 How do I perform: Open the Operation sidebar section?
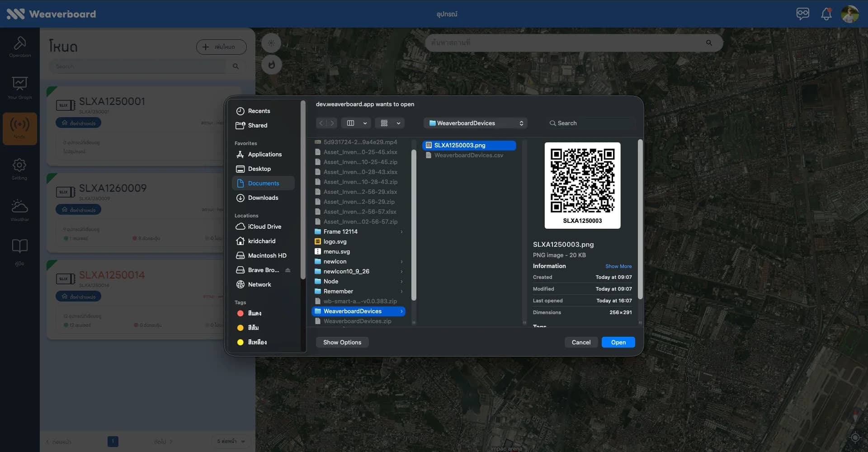tap(20, 47)
